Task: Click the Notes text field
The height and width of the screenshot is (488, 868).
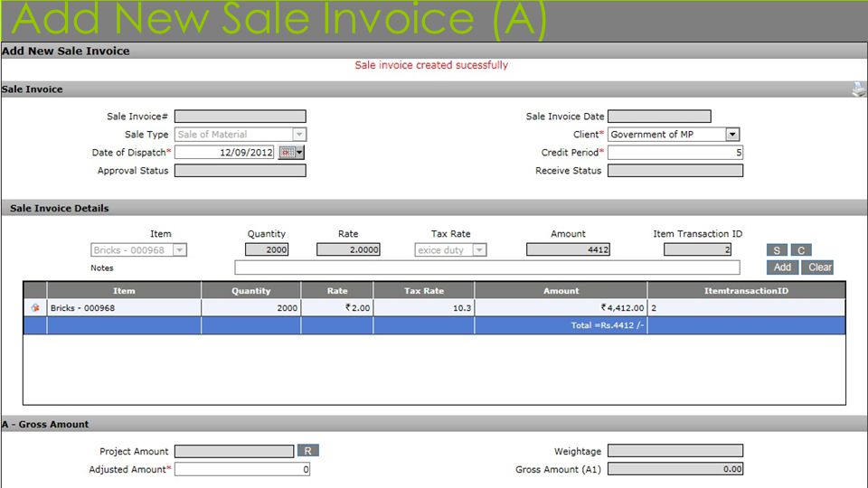Action: [x=487, y=267]
